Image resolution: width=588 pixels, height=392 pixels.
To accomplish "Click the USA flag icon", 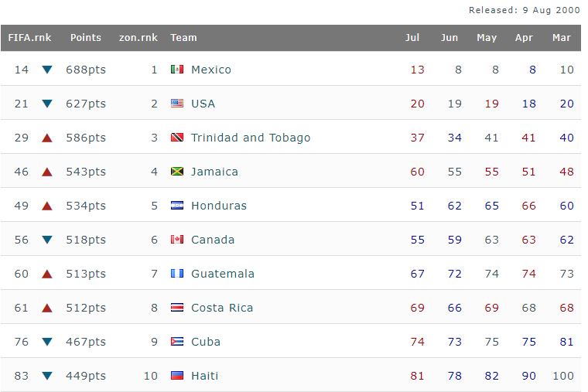I will (177, 104).
